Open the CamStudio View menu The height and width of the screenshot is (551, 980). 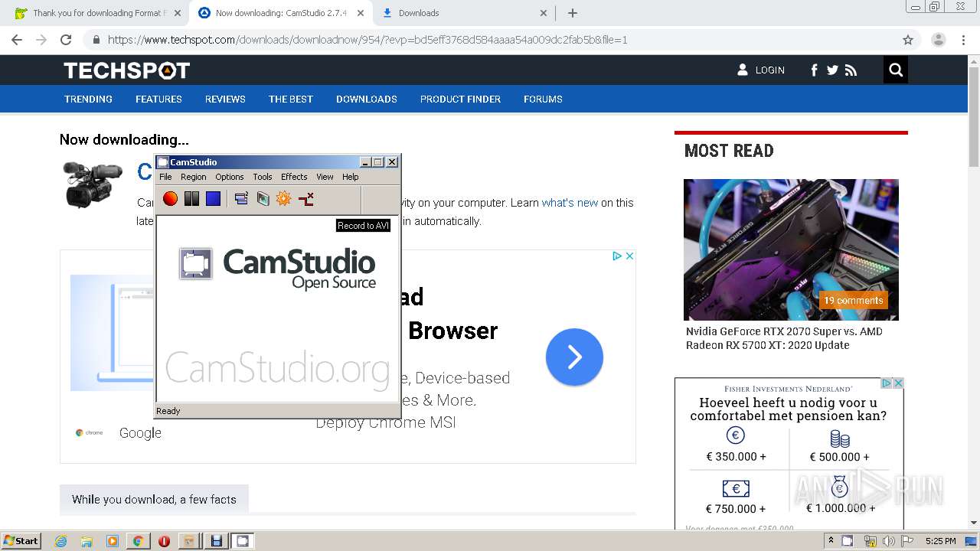325,177
